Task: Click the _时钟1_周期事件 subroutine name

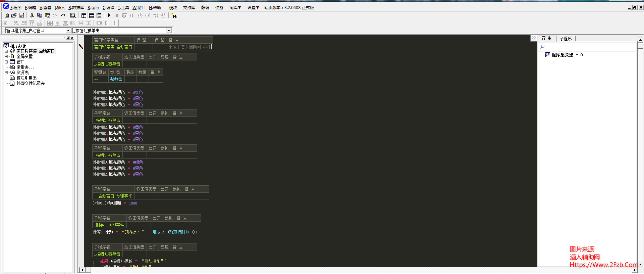Action: [109, 225]
